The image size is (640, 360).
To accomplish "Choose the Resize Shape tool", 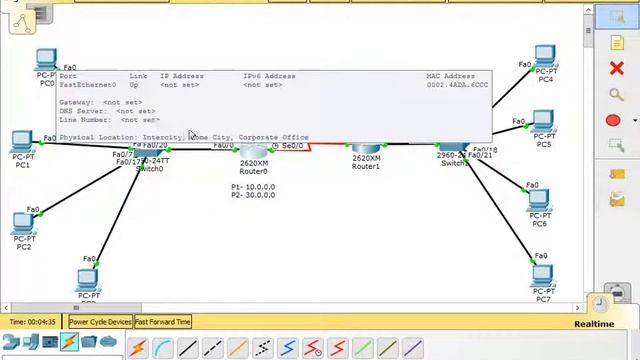I will [617, 145].
